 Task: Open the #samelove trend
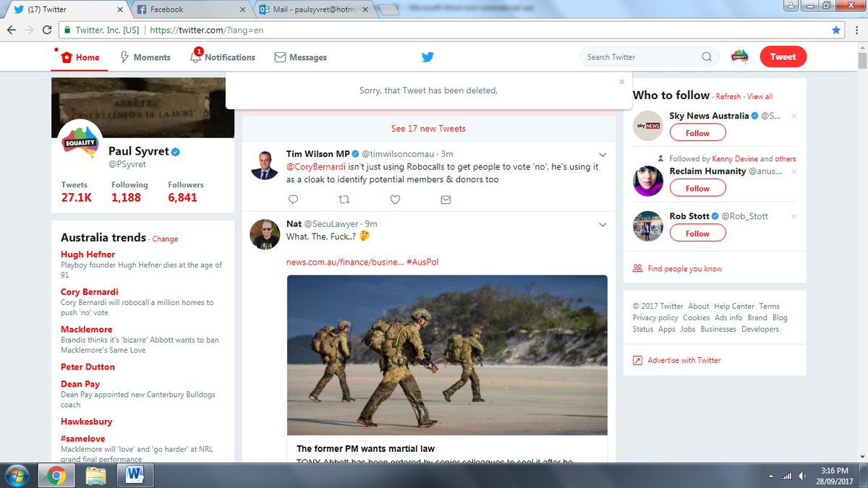[x=82, y=439]
